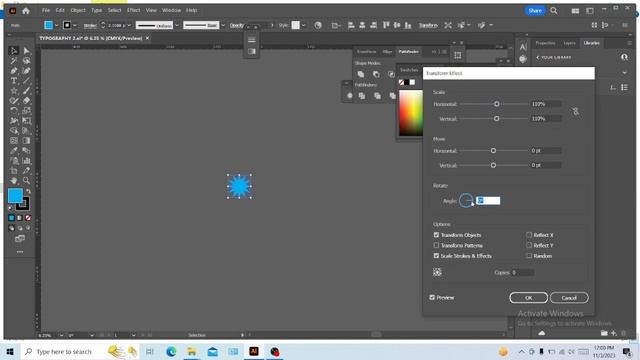
Task: Select the Type tool
Action: 13,81
